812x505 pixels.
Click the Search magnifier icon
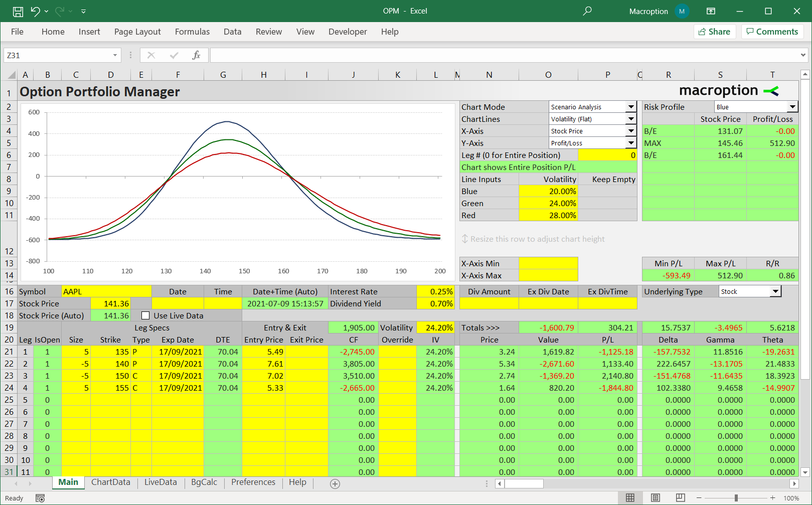coord(587,11)
